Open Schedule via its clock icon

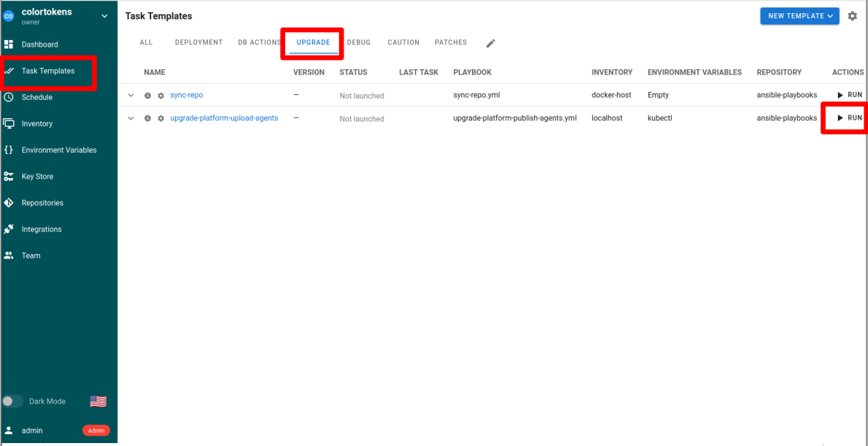pyautogui.click(x=9, y=97)
